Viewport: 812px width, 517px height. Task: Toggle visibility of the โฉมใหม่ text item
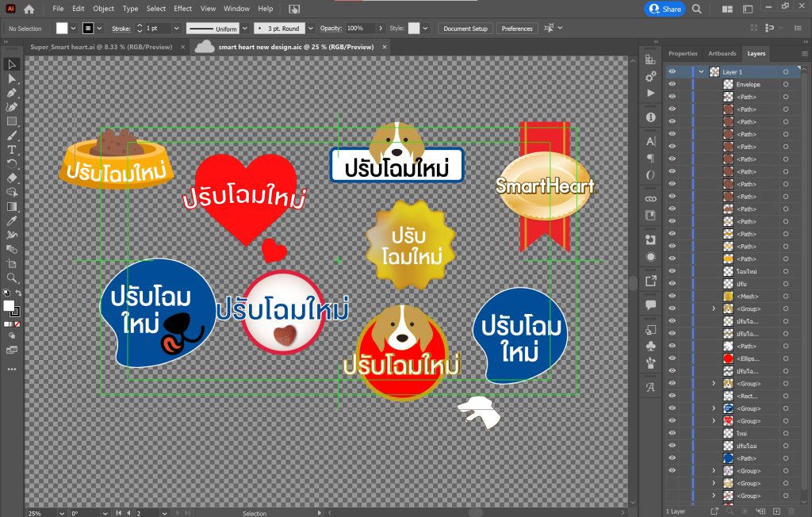672,271
